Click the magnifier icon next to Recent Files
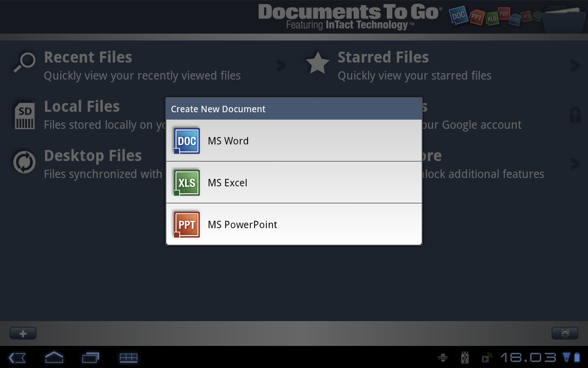Screen dimensions: 588x368 (24, 63)
